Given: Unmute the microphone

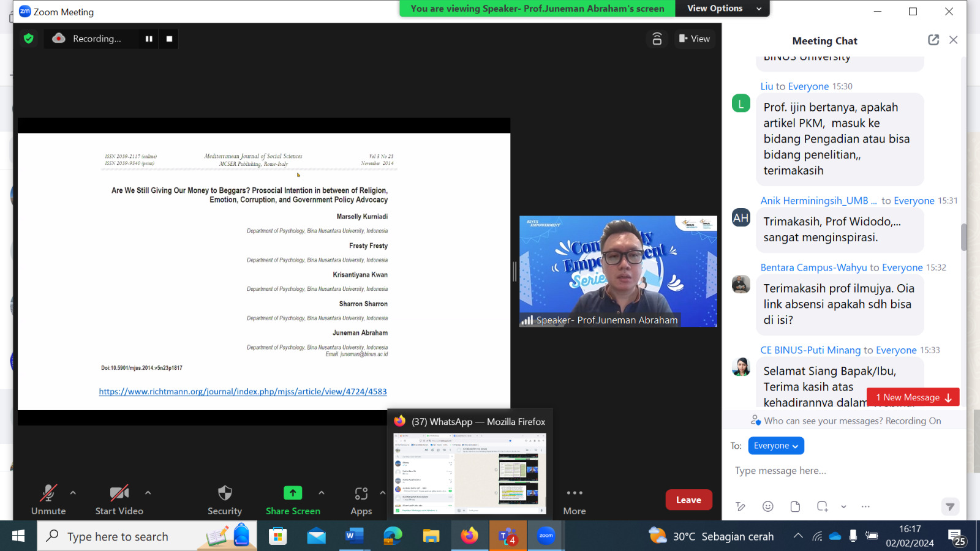Looking at the screenshot, I should pos(48,500).
